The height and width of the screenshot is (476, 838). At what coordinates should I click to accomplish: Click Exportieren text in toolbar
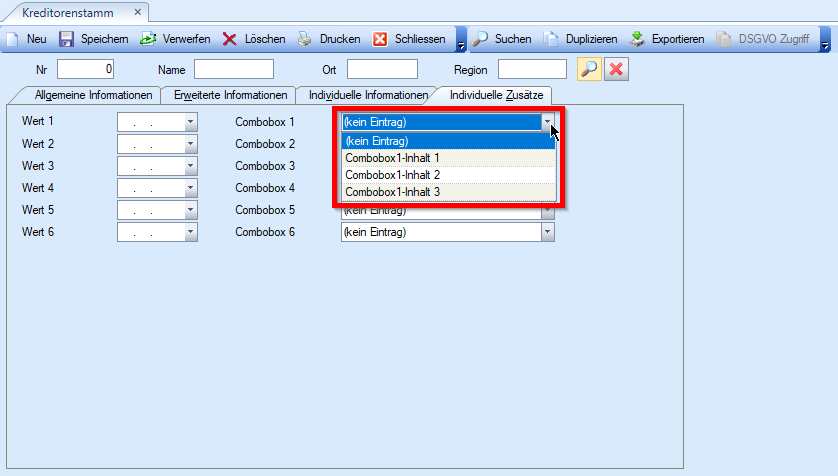coord(678,39)
